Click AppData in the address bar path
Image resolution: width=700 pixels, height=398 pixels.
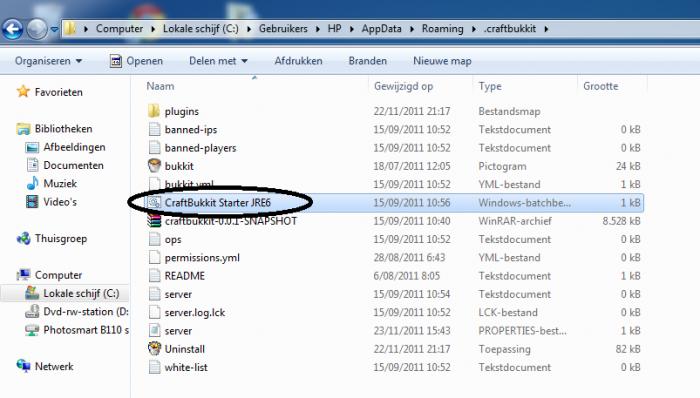pyautogui.click(x=381, y=29)
